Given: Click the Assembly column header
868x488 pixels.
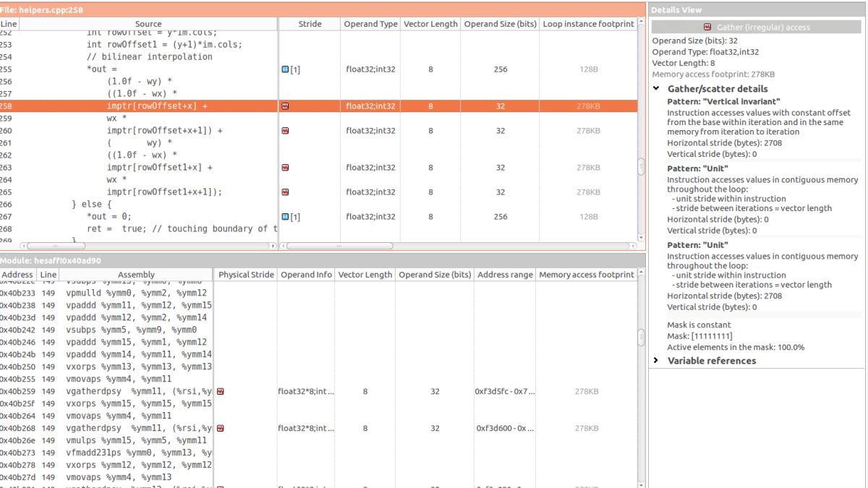Looking at the screenshot, I should [x=137, y=275].
